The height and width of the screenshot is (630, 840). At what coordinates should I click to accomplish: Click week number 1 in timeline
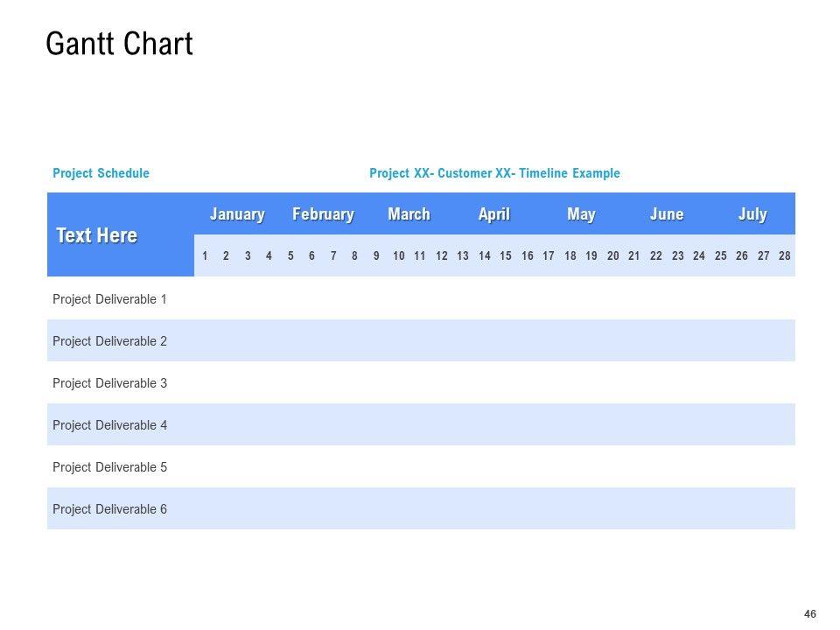205,256
